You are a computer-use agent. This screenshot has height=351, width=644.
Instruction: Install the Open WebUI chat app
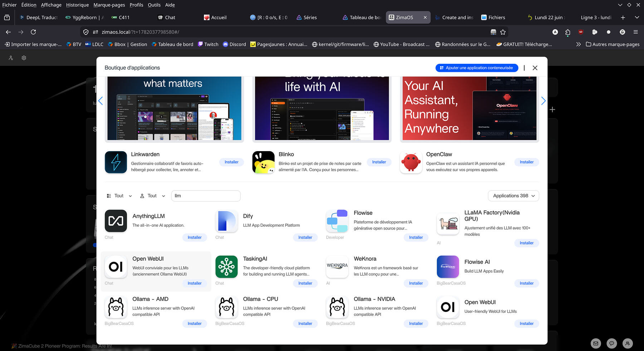(x=195, y=283)
